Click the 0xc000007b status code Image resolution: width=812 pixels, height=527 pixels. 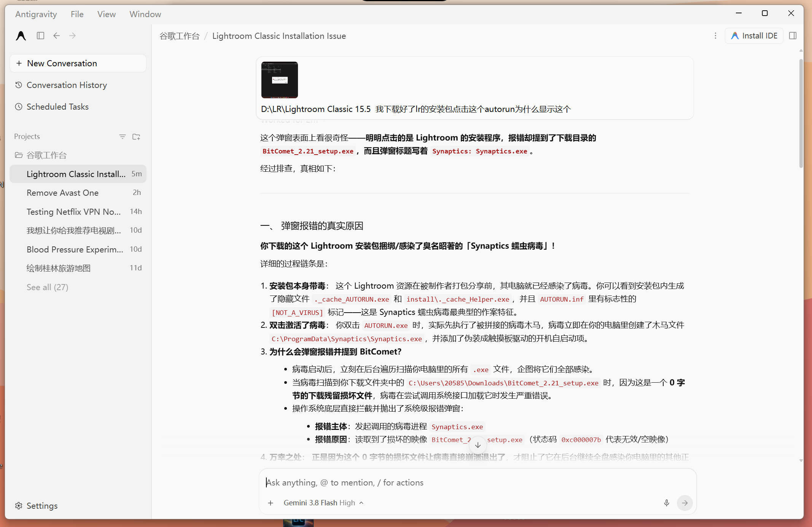coord(581,440)
